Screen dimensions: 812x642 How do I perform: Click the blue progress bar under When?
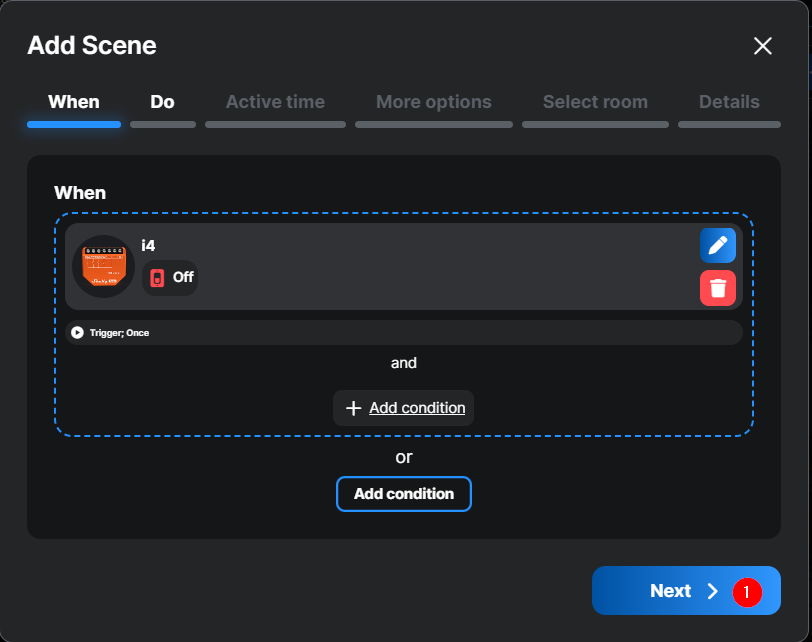click(x=74, y=124)
